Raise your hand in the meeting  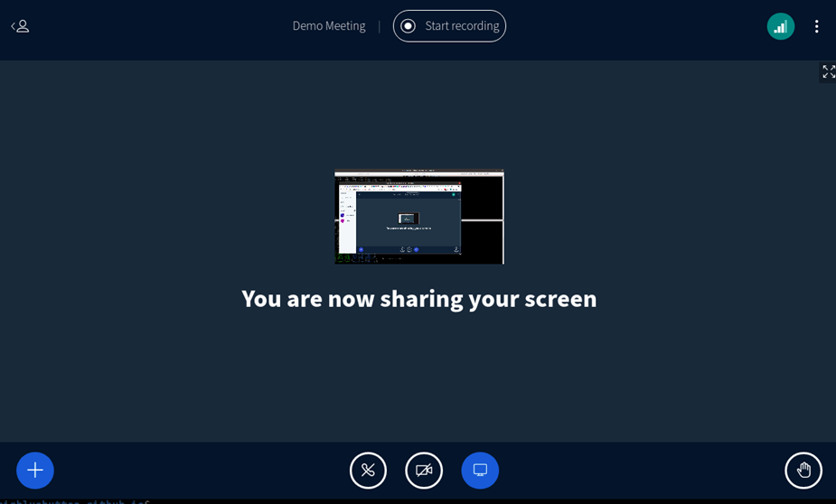803,471
